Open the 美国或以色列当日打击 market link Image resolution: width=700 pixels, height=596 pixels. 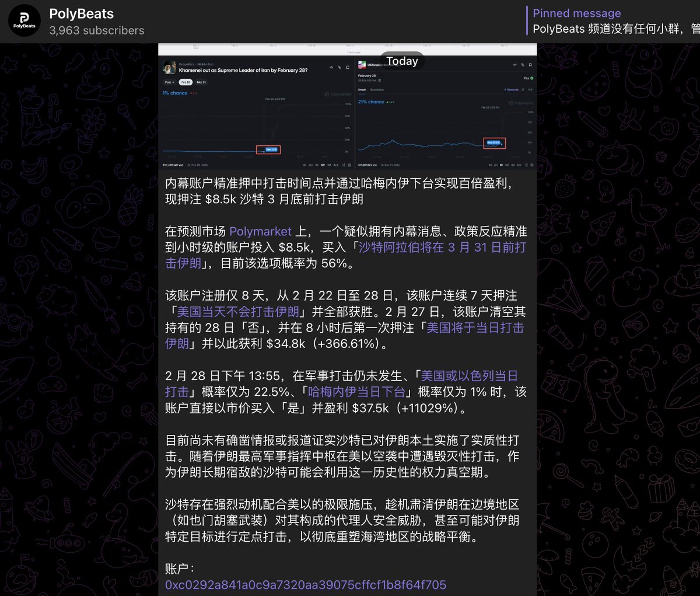[341, 384]
